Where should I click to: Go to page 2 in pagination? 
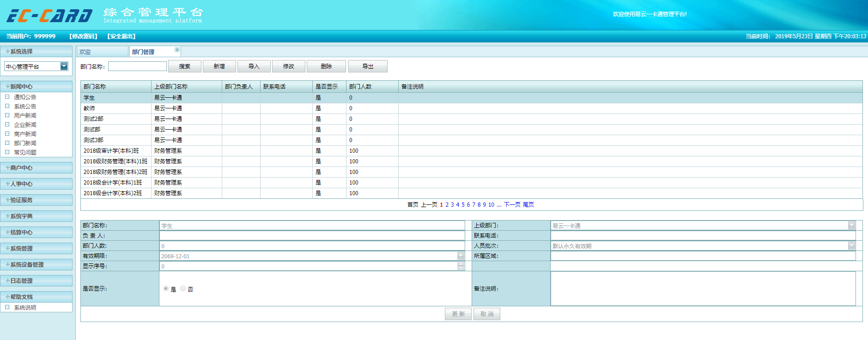coord(447,205)
